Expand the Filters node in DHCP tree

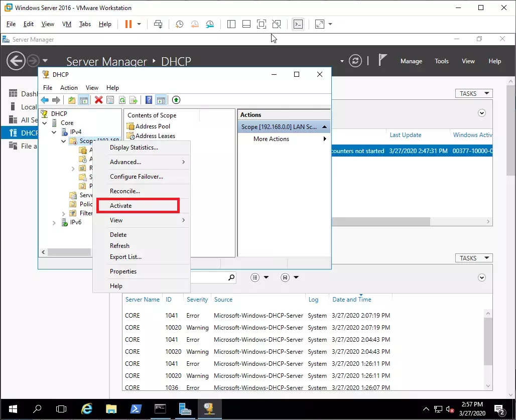point(64,214)
